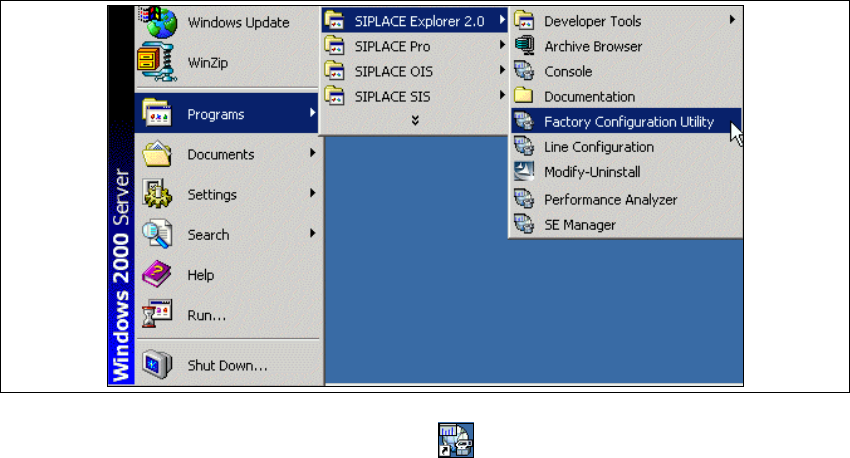Expand the Developer Tools submenu arrow
Screen dimensions: 850x458
[x=732, y=20]
